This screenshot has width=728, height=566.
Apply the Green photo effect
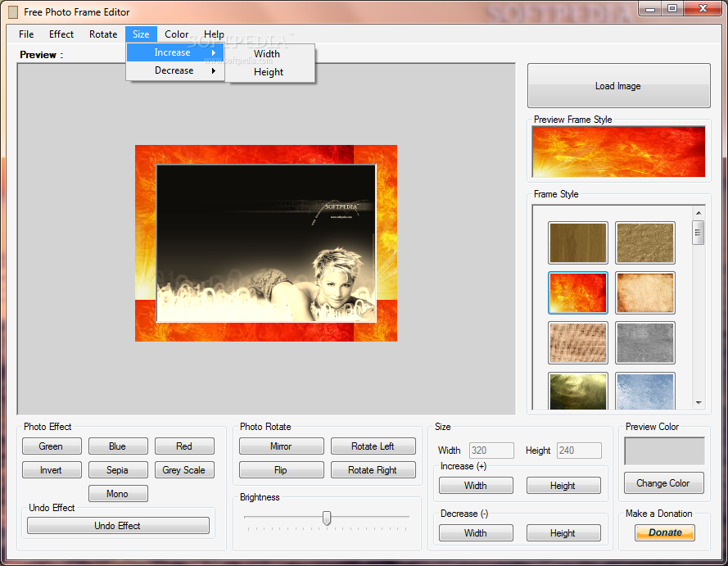[x=52, y=446]
